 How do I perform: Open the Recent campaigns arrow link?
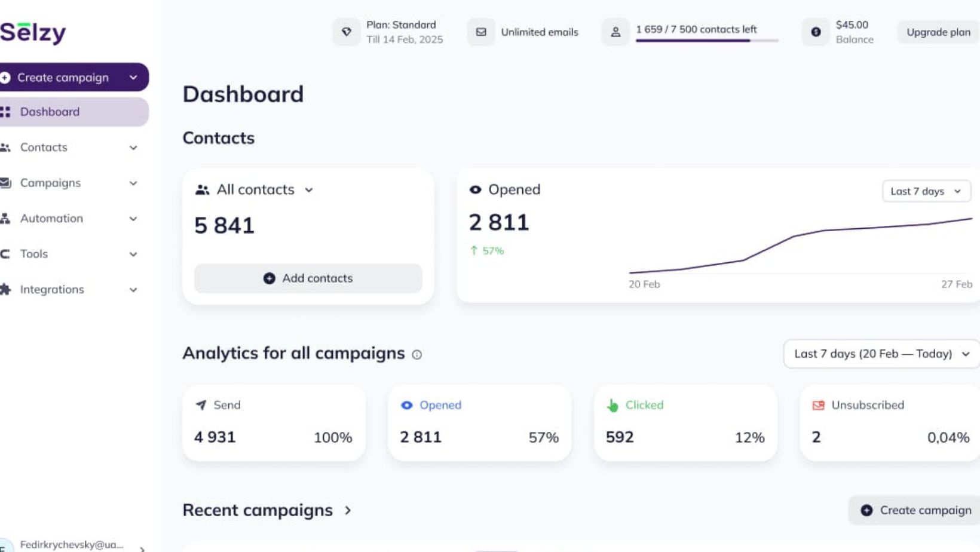pos(348,510)
